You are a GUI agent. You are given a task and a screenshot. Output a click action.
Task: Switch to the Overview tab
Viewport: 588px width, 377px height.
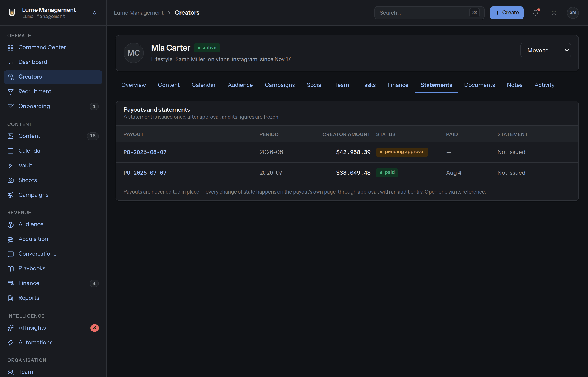[133, 85]
